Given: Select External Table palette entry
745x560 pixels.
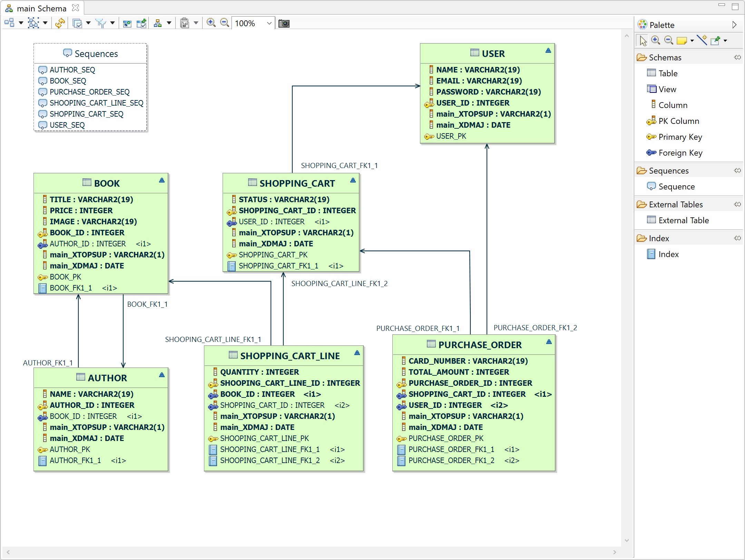Looking at the screenshot, I should (683, 220).
